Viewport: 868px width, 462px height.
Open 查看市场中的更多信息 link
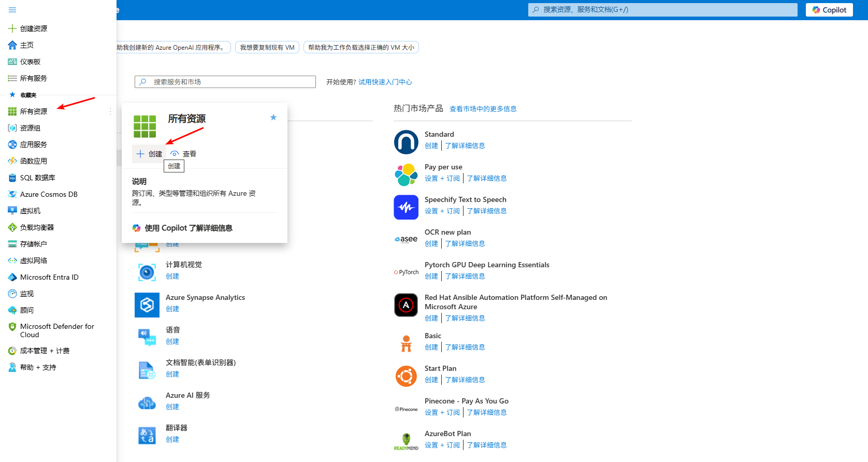[x=483, y=109]
